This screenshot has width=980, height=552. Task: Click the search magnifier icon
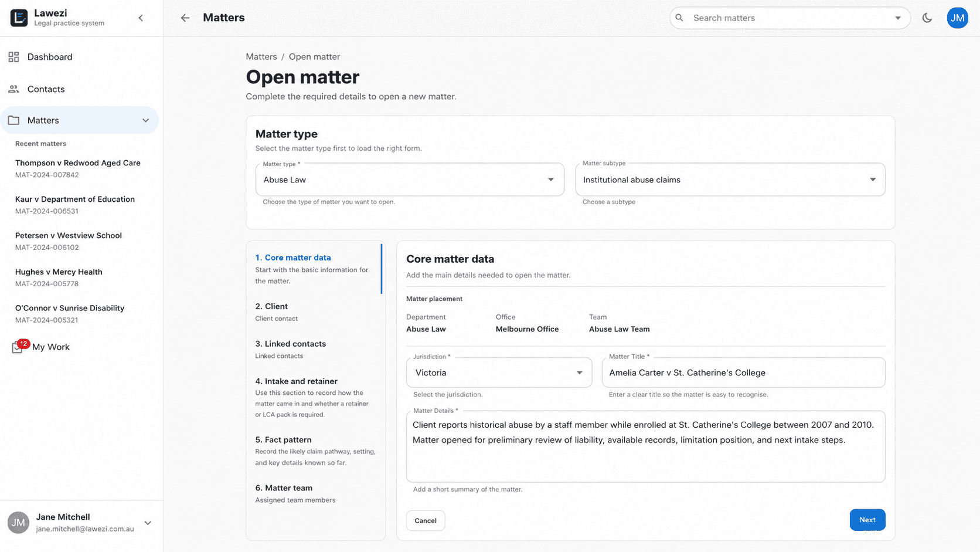click(679, 18)
